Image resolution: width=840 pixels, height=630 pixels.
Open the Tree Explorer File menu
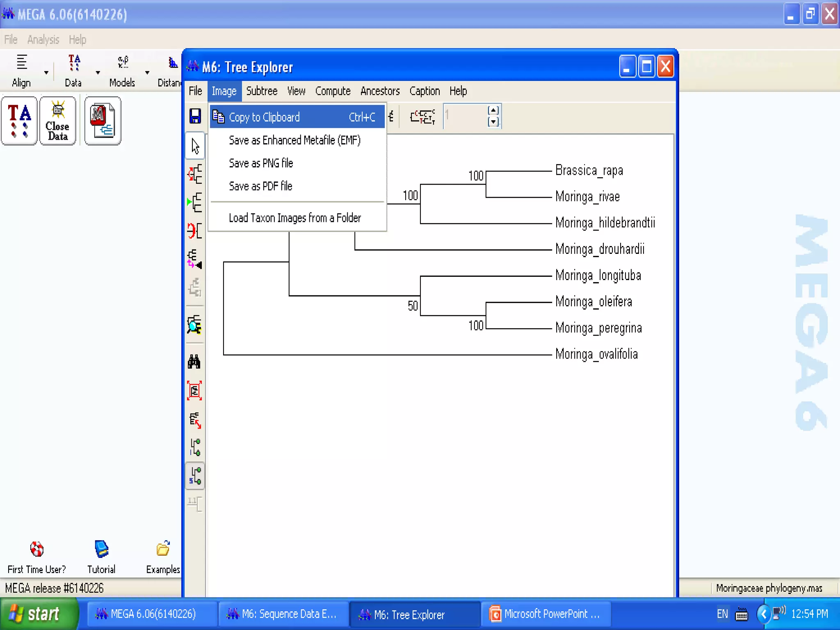click(x=195, y=91)
